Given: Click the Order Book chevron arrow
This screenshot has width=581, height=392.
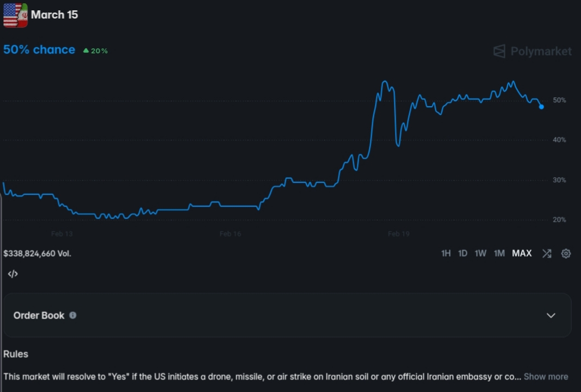Looking at the screenshot, I should (x=551, y=315).
